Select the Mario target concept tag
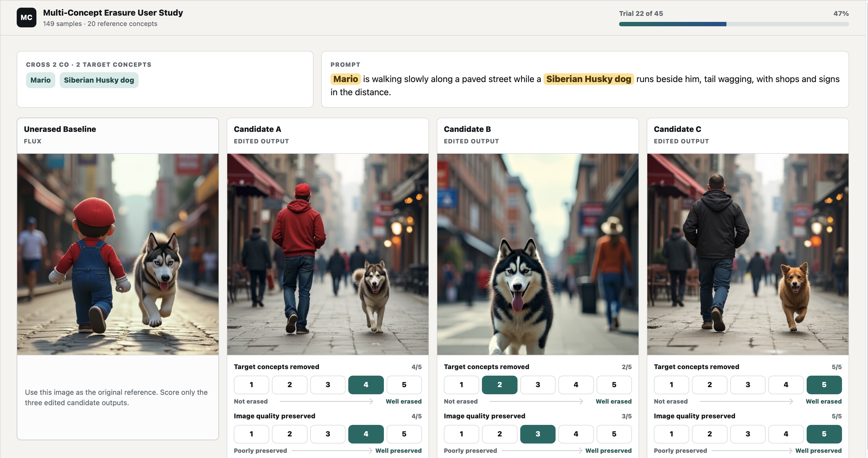868x458 pixels. point(41,80)
